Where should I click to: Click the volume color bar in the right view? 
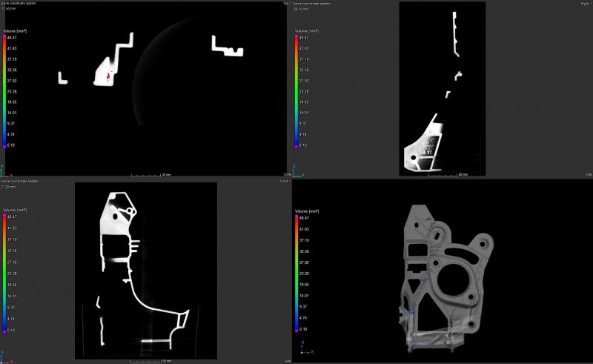tap(296, 90)
